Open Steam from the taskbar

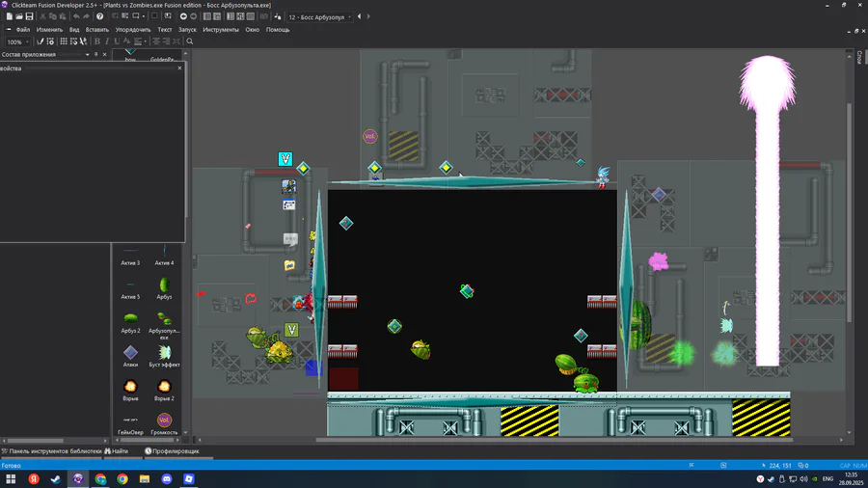(x=56, y=479)
